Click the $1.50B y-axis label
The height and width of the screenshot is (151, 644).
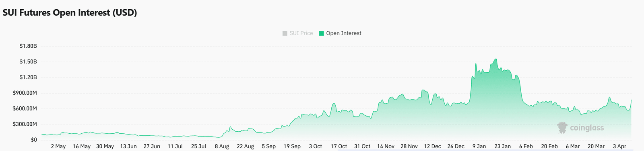(28, 62)
